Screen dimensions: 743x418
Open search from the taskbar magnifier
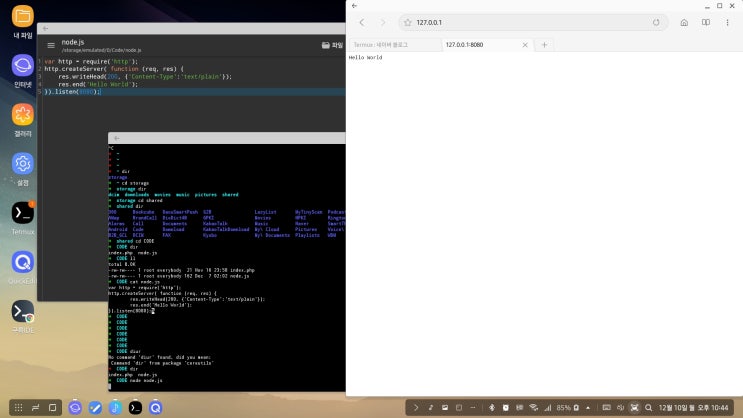(649, 408)
